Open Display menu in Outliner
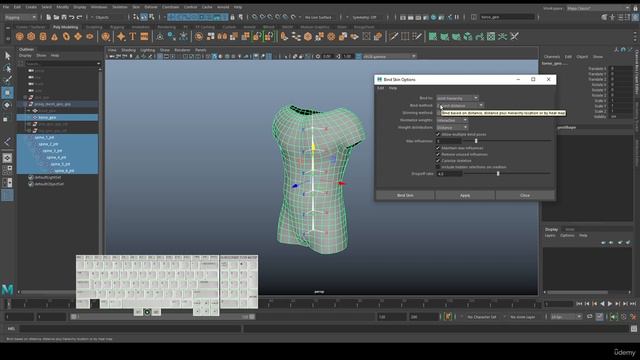 [25, 56]
